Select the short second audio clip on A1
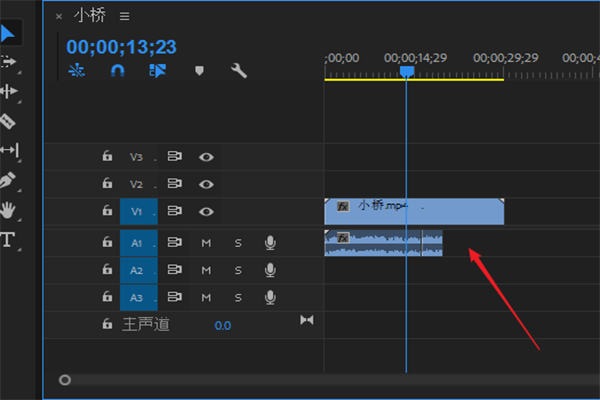Screen dimensions: 600x400 [432, 243]
